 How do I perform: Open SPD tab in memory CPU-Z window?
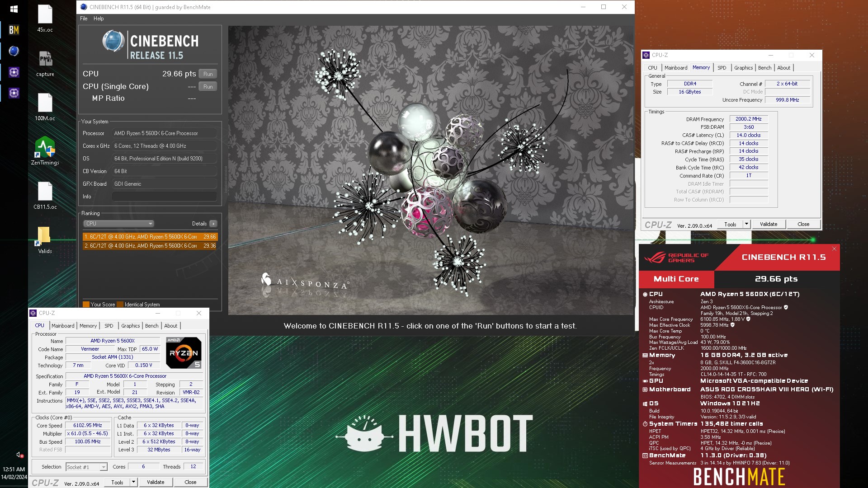(722, 68)
